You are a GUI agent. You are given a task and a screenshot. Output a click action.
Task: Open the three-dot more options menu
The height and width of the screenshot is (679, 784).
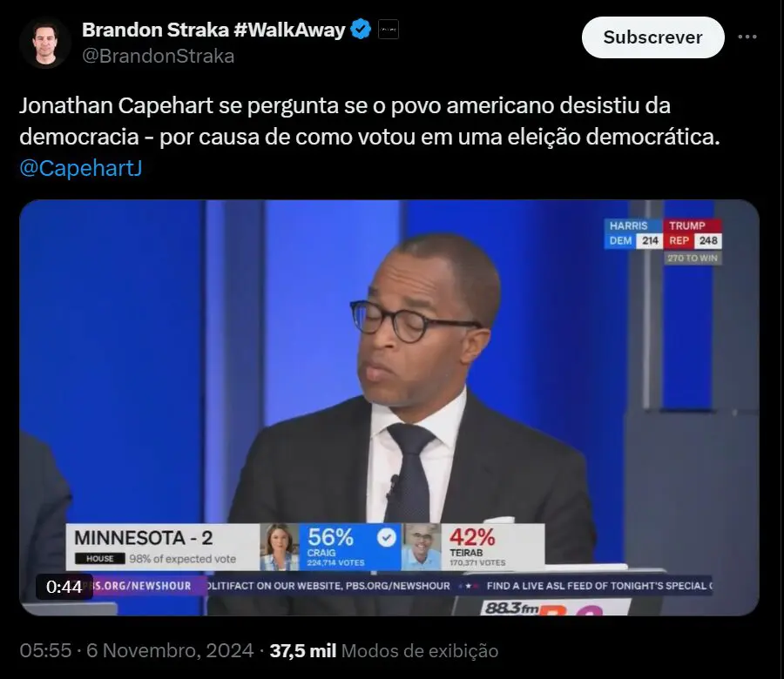[747, 37]
